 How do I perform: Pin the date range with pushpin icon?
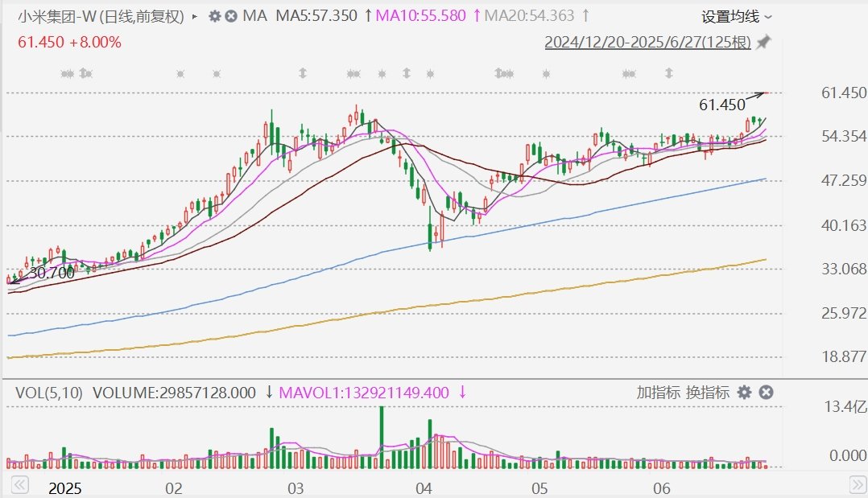click(x=763, y=42)
